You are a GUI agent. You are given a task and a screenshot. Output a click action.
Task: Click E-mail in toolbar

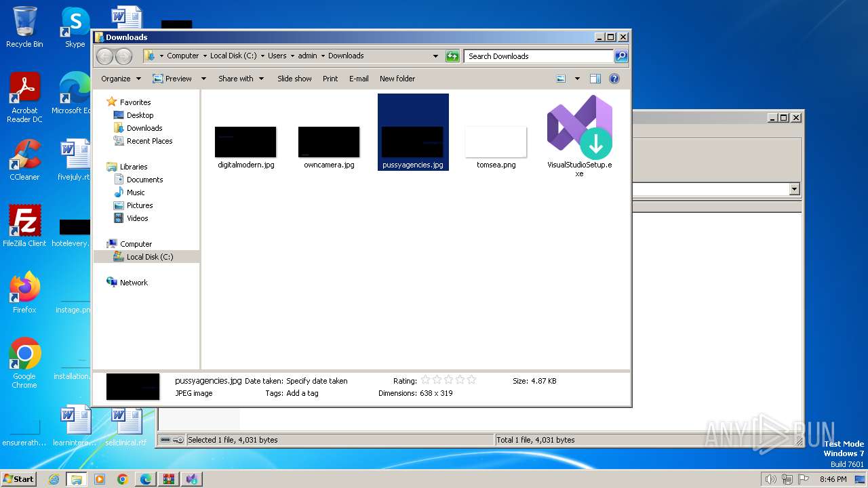[x=359, y=79]
